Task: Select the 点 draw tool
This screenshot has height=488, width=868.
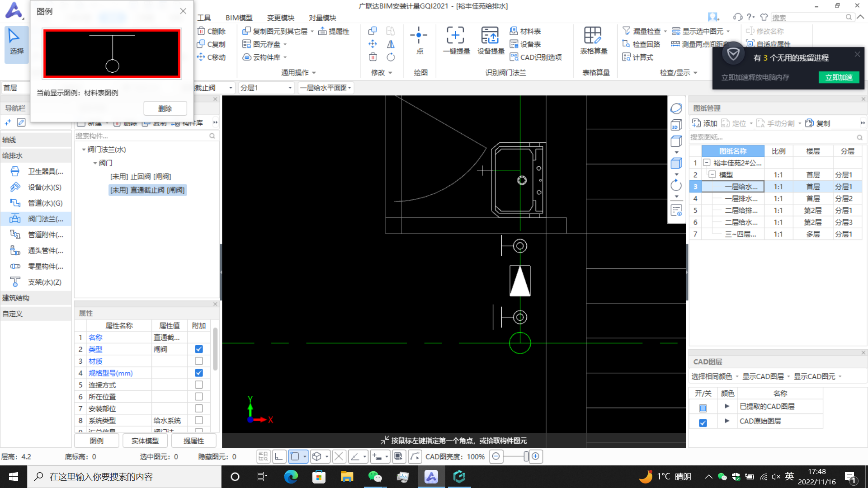Action: click(419, 41)
